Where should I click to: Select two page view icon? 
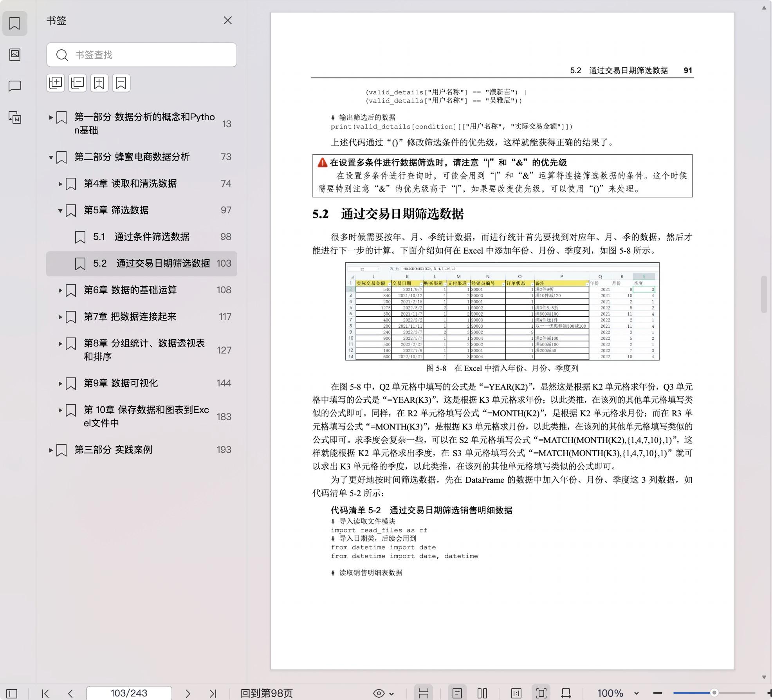coord(482,693)
